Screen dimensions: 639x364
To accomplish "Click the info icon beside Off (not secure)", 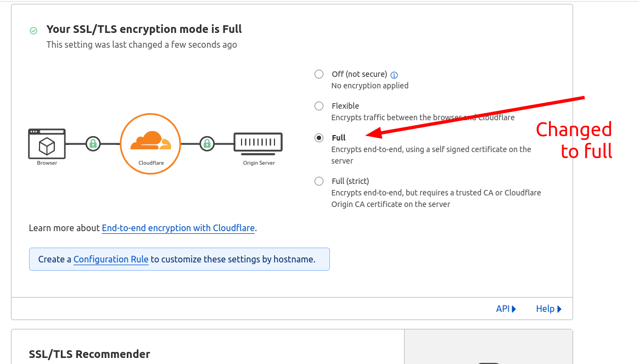I will pos(394,75).
